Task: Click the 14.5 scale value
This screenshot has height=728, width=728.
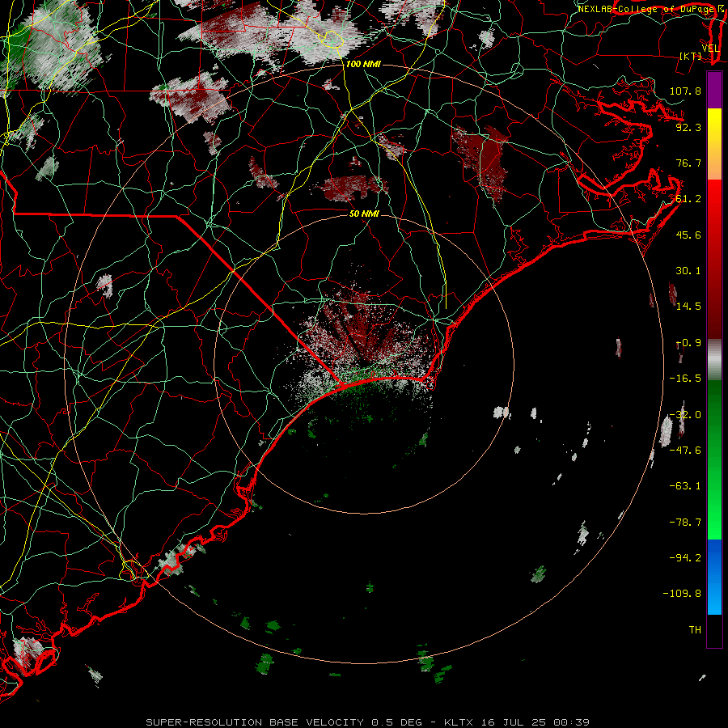Action: coord(688,307)
